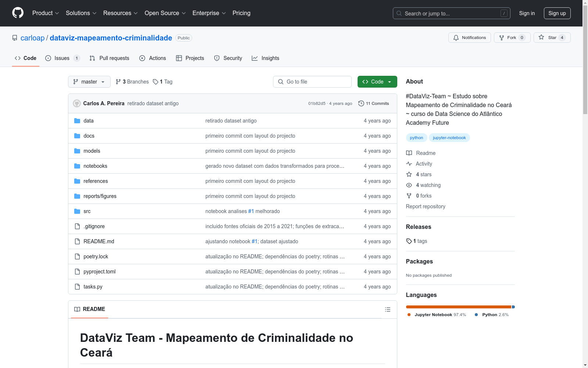Fork this repository

[512, 38]
